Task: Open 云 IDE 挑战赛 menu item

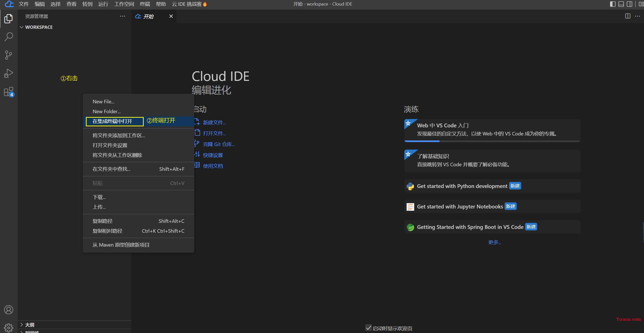Action: (x=189, y=4)
